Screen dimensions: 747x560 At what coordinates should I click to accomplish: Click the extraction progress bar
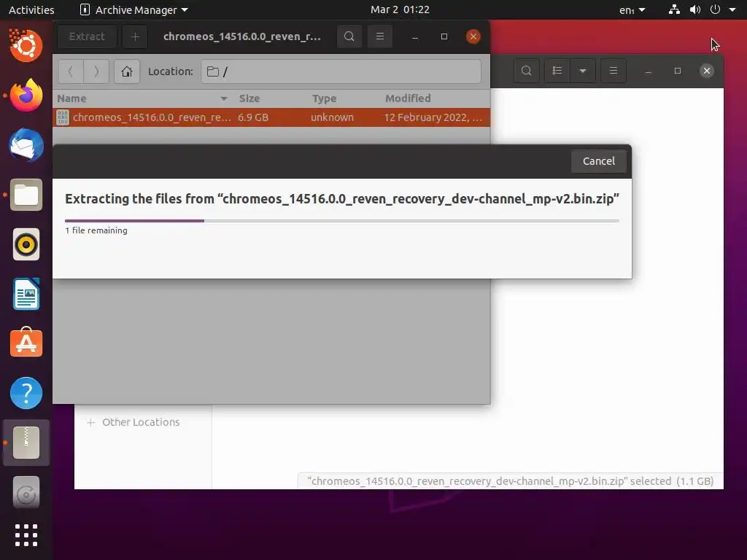[x=342, y=221]
